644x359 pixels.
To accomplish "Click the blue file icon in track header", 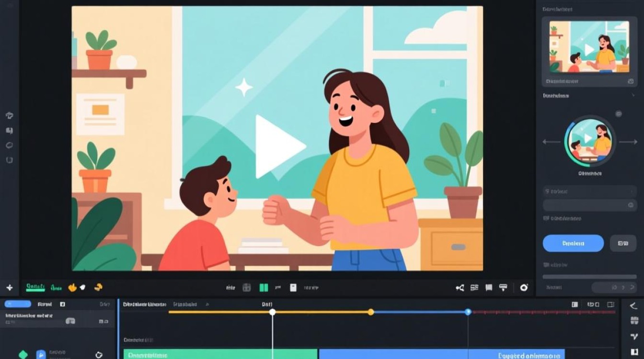I will [x=41, y=355].
